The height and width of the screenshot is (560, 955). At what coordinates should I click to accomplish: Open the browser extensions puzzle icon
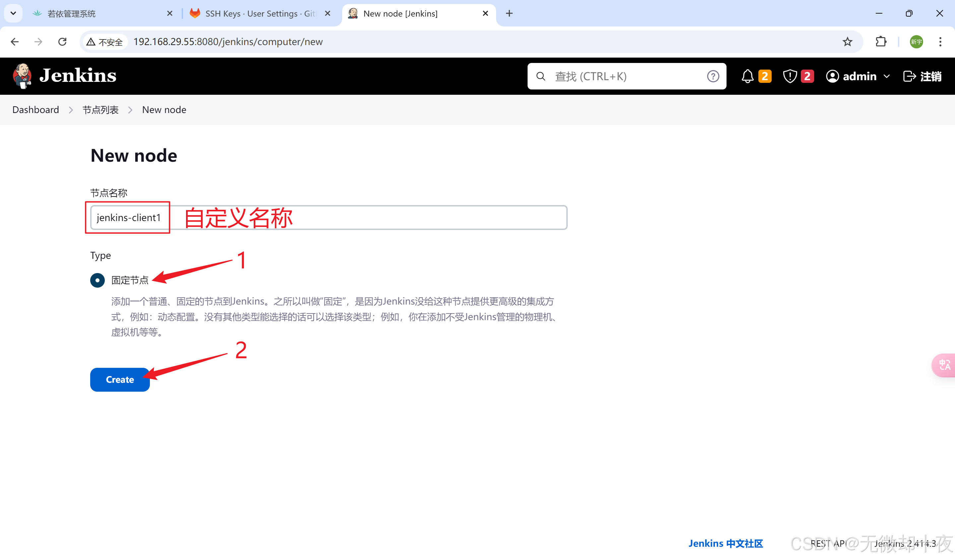click(881, 42)
